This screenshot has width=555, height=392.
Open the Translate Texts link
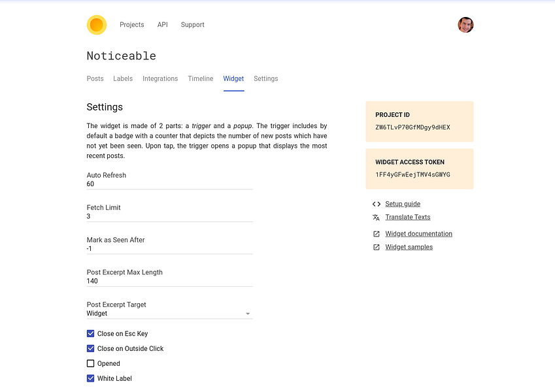pos(408,217)
